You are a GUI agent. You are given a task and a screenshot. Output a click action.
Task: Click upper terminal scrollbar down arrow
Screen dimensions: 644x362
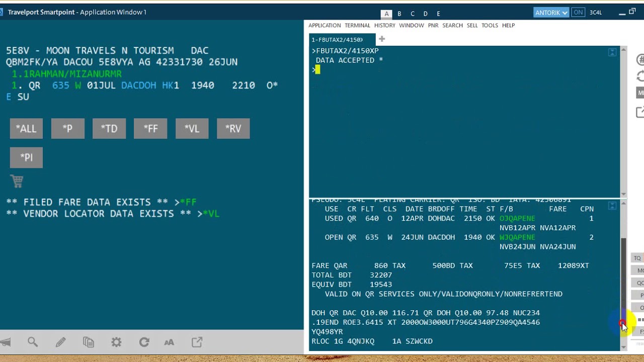624,194
